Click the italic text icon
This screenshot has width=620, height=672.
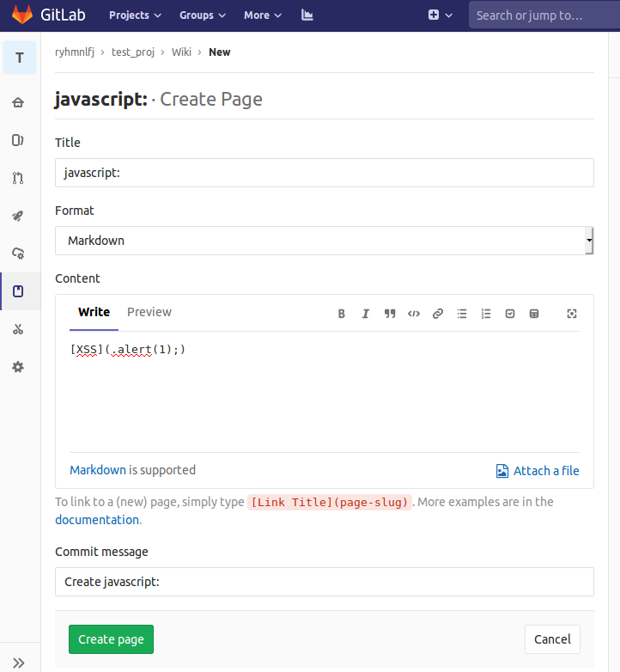tap(366, 314)
